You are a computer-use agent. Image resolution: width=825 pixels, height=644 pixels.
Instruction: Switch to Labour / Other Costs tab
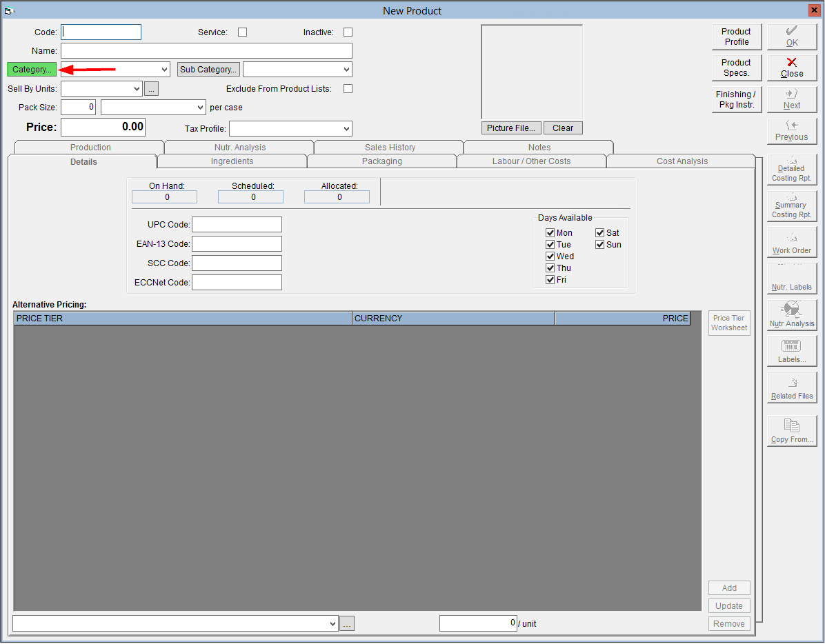(x=531, y=161)
